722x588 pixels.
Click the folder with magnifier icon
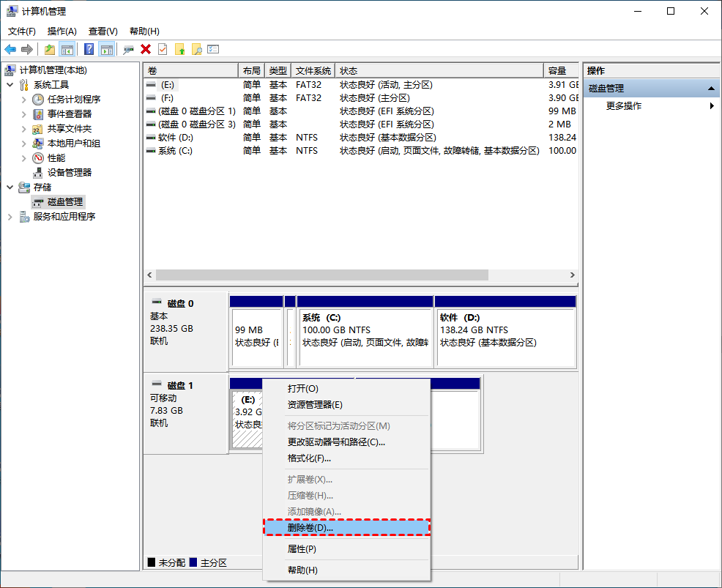pyautogui.click(x=197, y=49)
